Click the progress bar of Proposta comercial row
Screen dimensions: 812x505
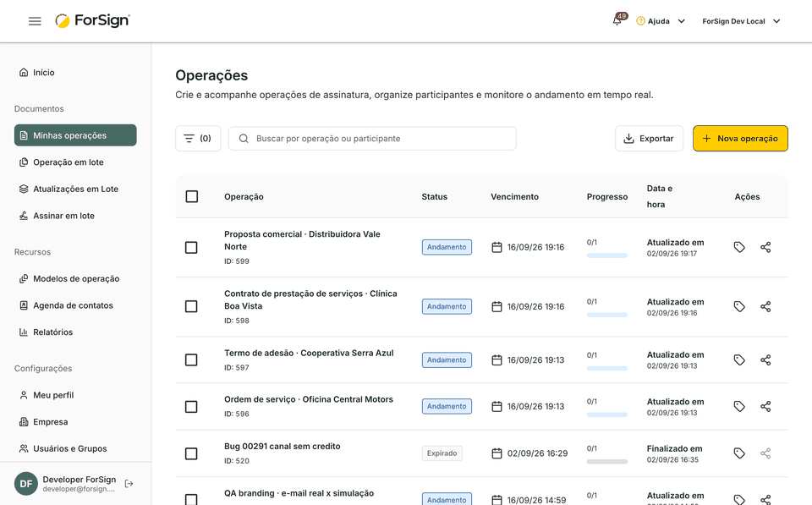[x=607, y=255]
